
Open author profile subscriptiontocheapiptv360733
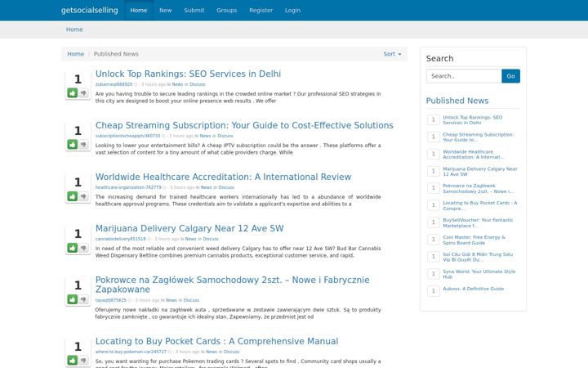[x=127, y=136]
